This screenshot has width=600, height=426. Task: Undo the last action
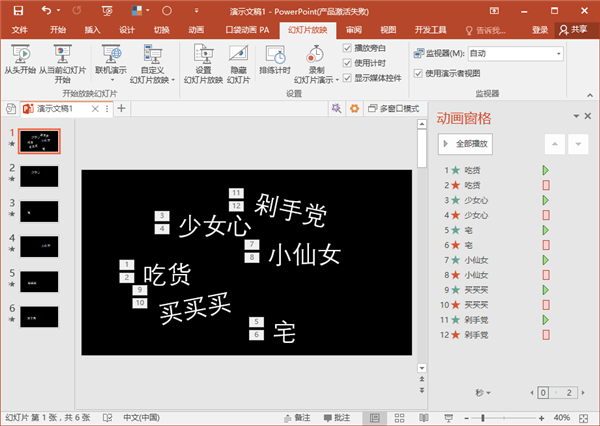coord(46,11)
